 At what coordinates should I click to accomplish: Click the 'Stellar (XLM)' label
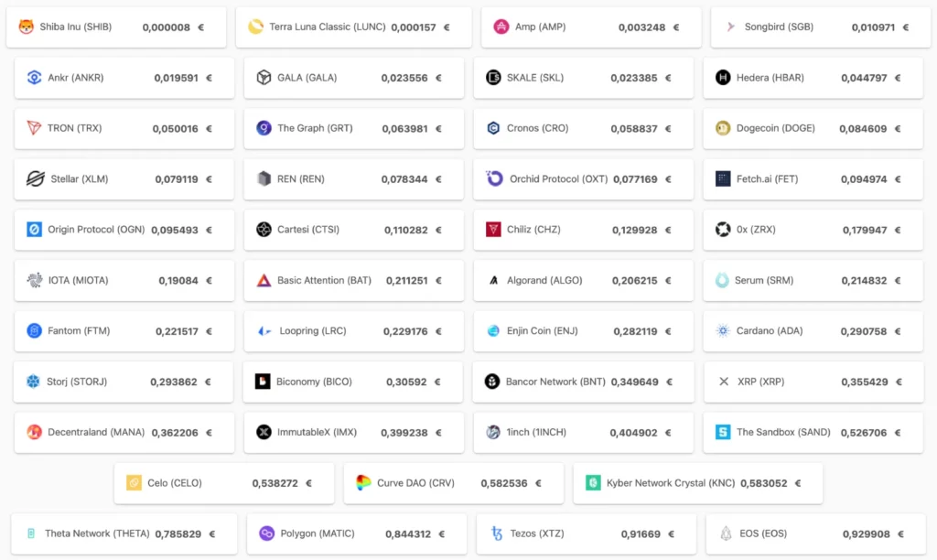coord(80,178)
